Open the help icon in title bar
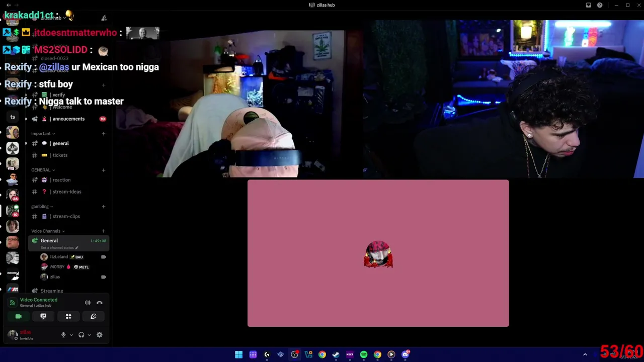 (600, 5)
